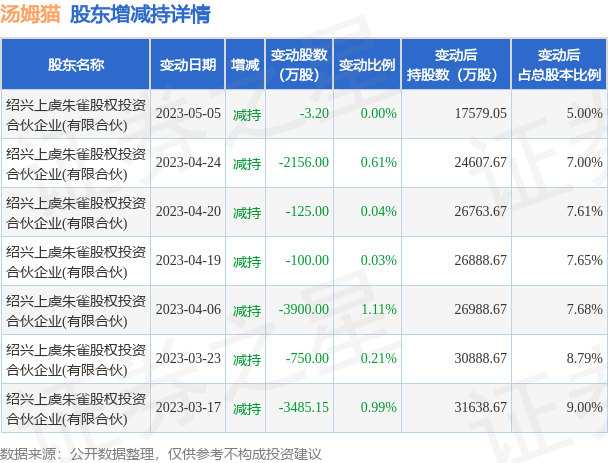
Task: Select the 股东名称 column header
Action: (76, 65)
